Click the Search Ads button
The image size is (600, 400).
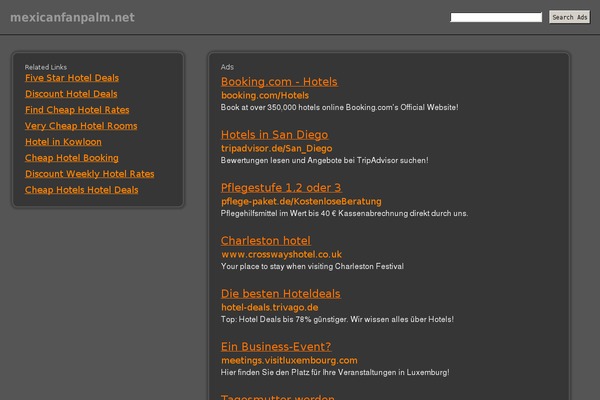569,17
